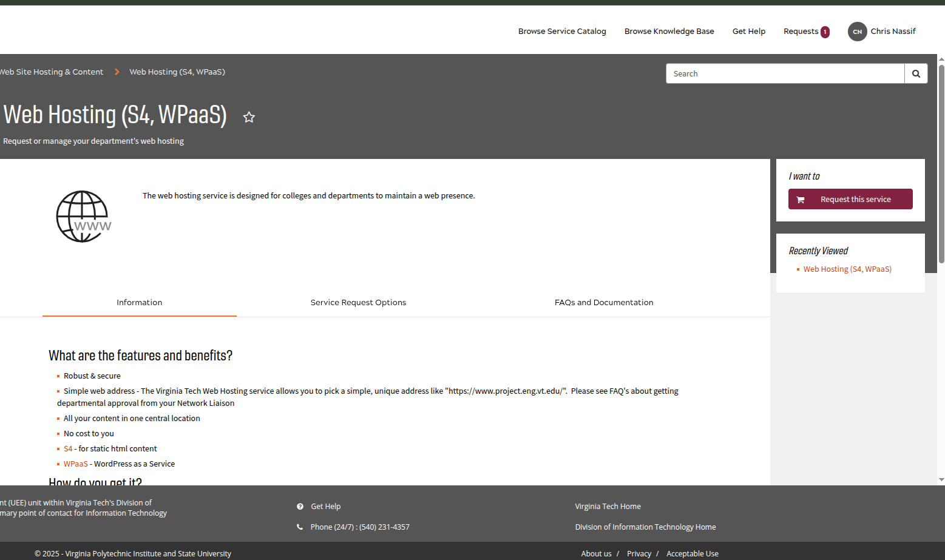Click the requests count badge
The width and height of the screenshot is (945, 560).
coord(825,32)
